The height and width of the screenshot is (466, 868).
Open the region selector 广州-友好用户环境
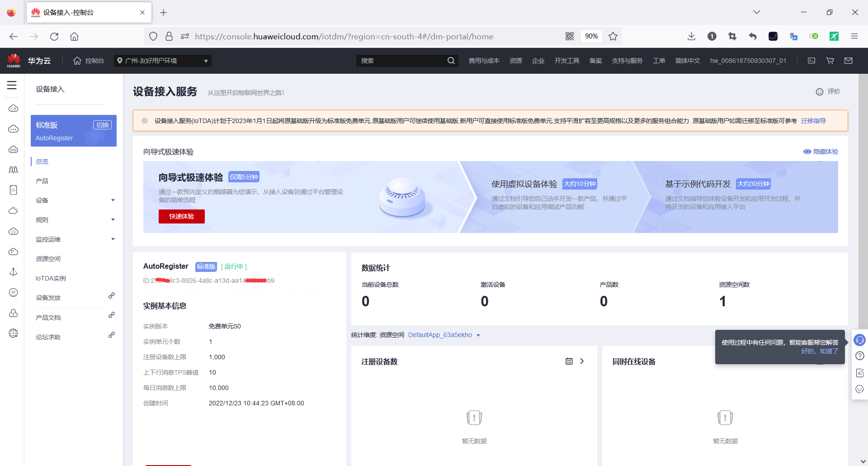pos(162,61)
